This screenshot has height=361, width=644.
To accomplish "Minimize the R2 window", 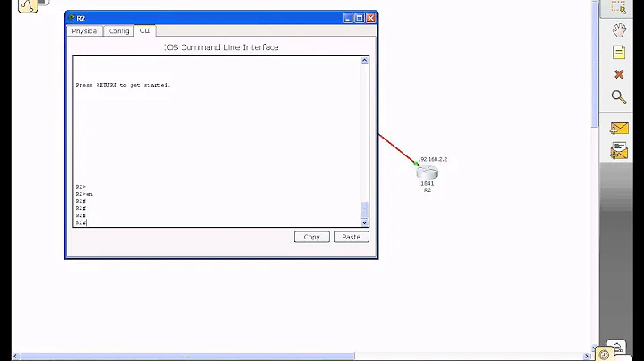I will [x=348, y=18].
